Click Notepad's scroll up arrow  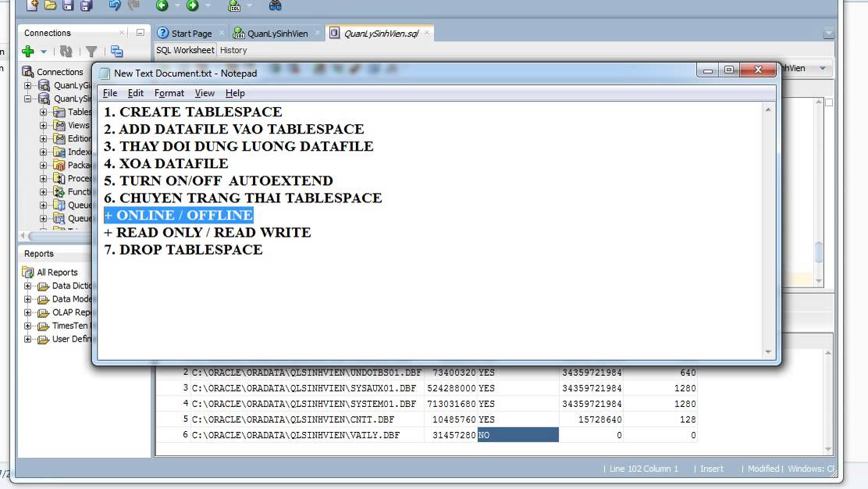click(768, 109)
